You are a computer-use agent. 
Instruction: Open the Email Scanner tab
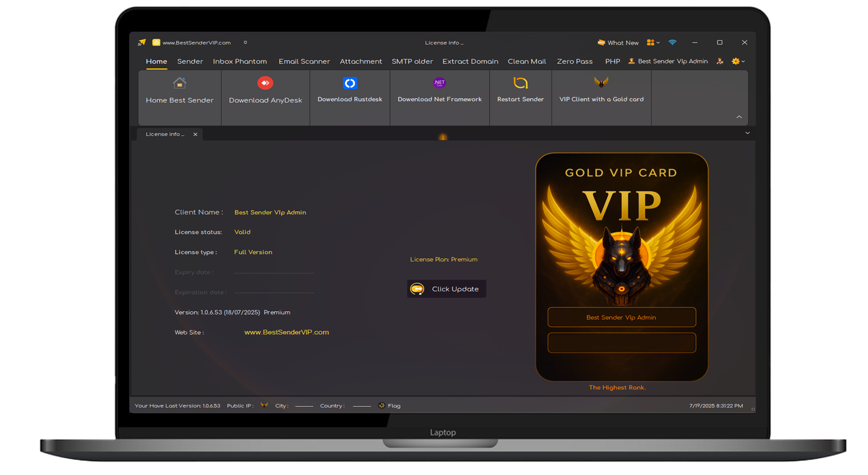coord(304,62)
